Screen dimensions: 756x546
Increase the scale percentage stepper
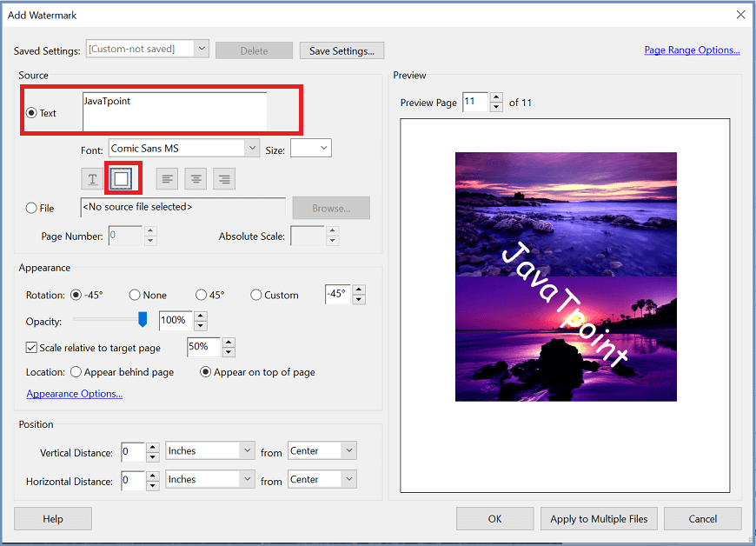pos(229,343)
